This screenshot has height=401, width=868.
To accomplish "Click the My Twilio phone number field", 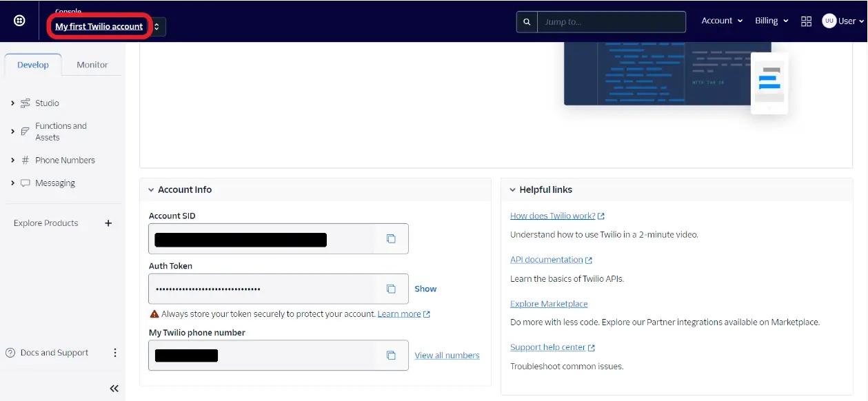I will 279,356.
